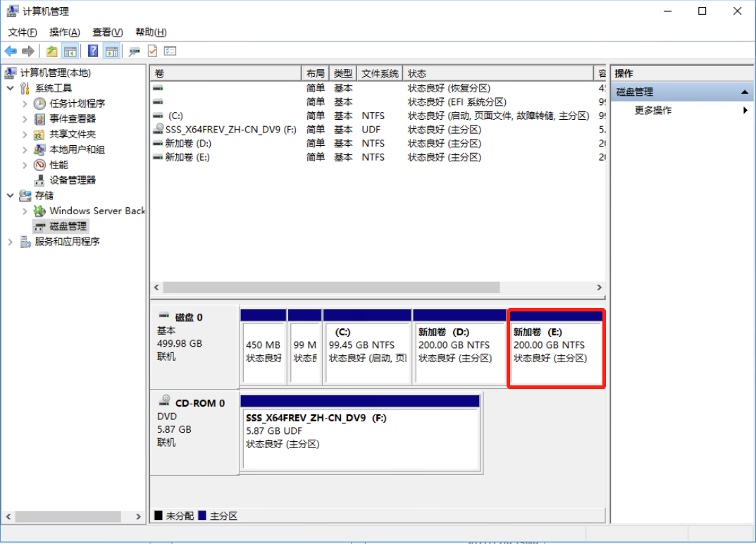Click the checkmark properties toolbar icon
The image size is (756, 544).
click(x=152, y=51)
